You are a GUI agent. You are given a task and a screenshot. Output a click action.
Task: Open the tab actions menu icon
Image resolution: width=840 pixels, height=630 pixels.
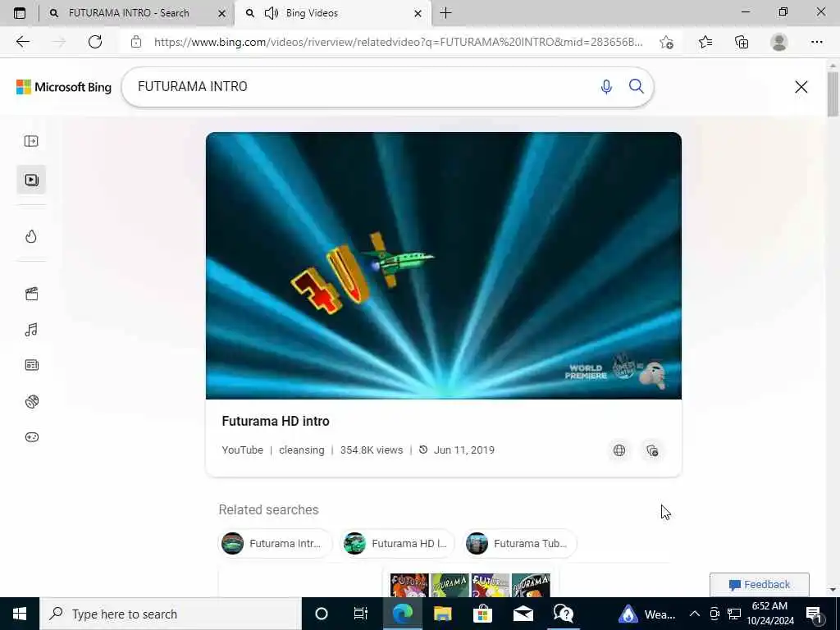(x=20, y=13)
